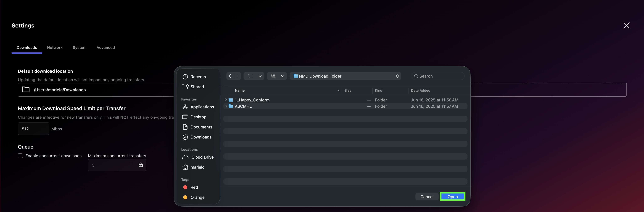Click inside the Search field
This screenshot has width=644, height=212.
(438, 76)
